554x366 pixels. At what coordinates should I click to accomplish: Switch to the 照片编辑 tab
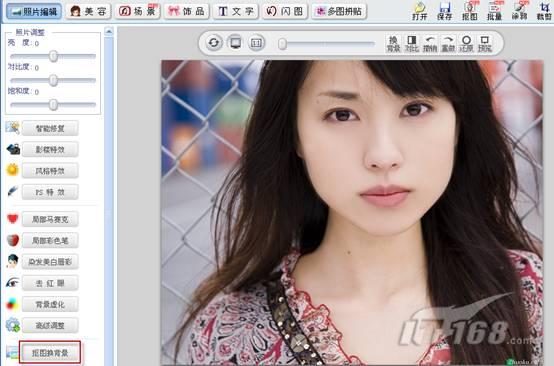[34, 11]
